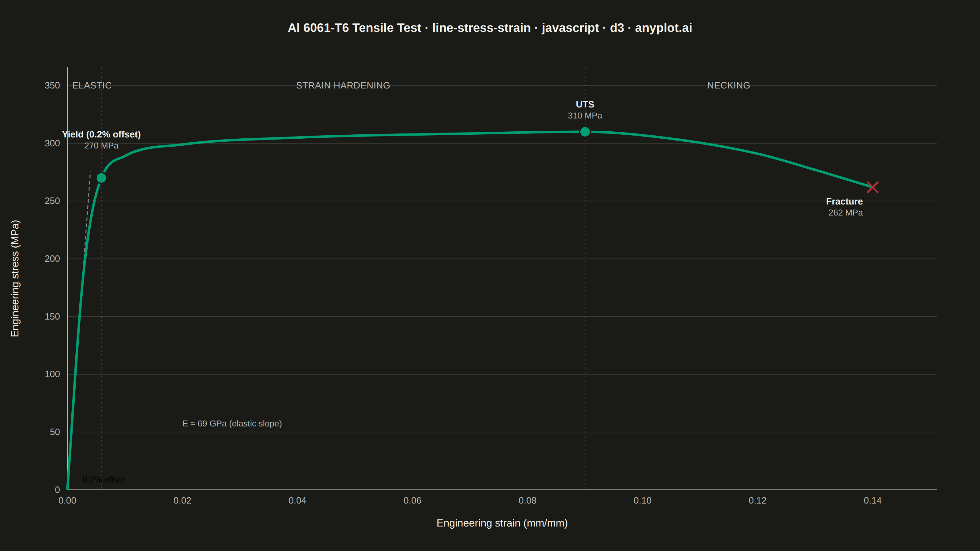
Task: Click the STRAIN HARDENING region label
Action: [x=343, y=86]
